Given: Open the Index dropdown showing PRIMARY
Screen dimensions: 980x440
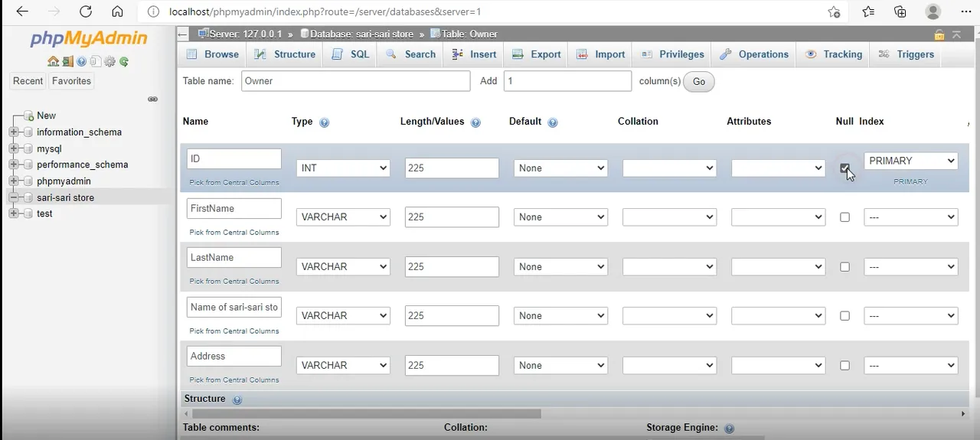Looking at the screenshot, I should click(911, 161).
